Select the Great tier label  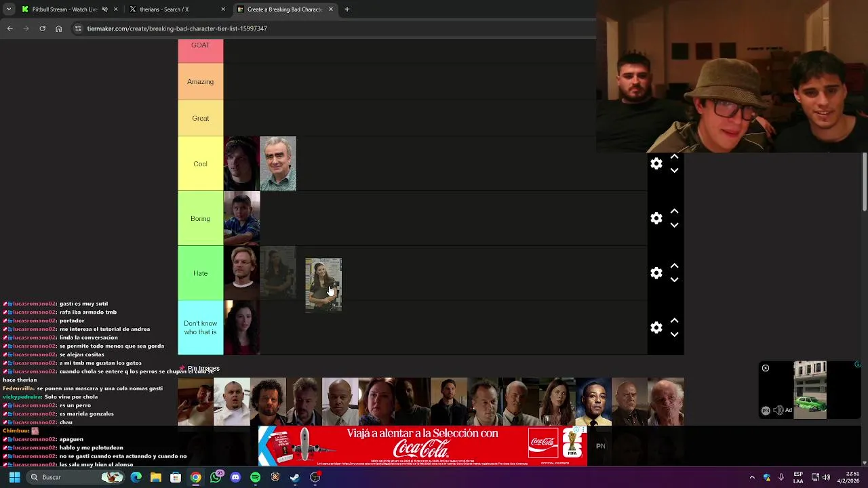point(200,118)
